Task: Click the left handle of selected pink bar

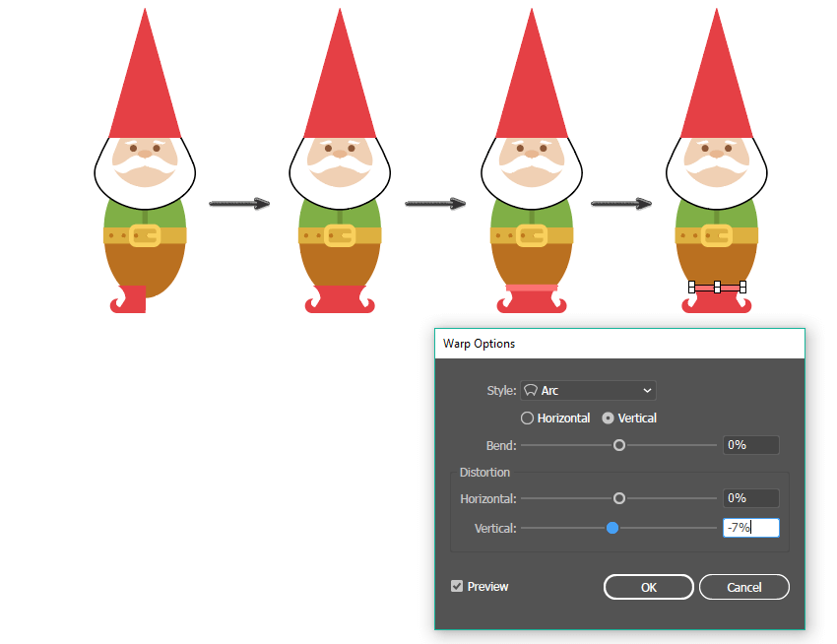Action: pyautogui.click(x=692, y=288)
